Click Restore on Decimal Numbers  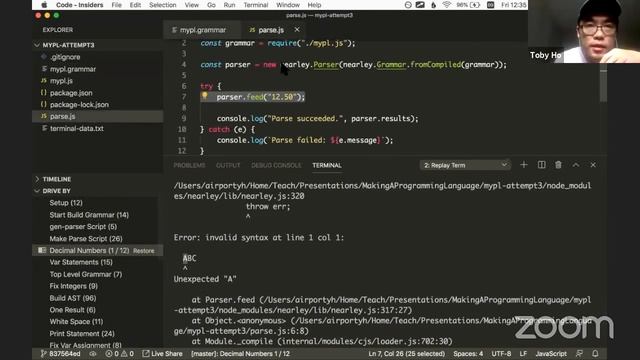click(144, 251)
